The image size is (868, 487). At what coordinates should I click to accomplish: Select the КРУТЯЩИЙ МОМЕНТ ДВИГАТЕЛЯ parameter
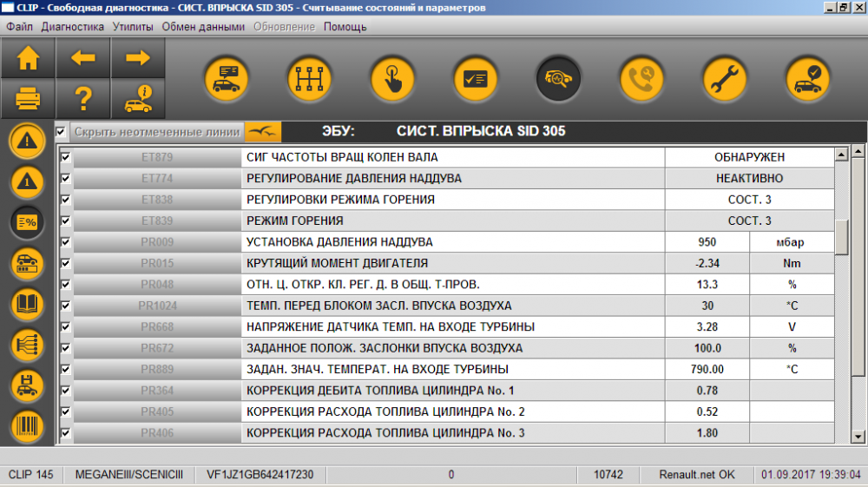[453, 263]
